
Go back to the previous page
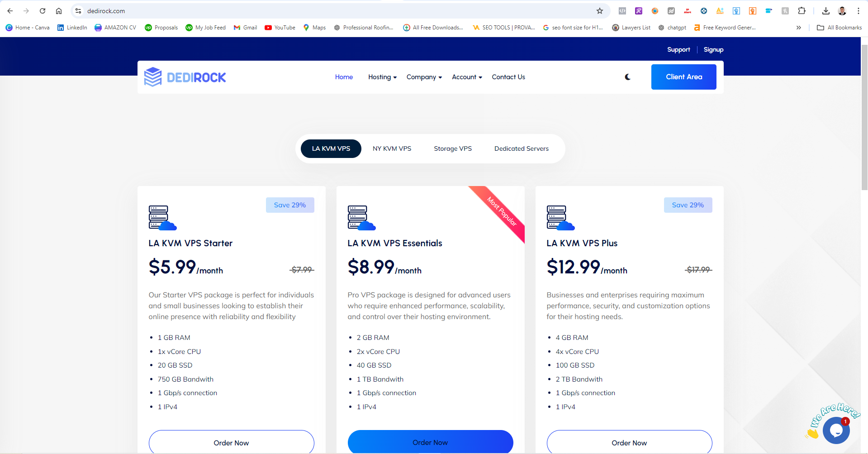pyautogui.click(x=10, y=11)
